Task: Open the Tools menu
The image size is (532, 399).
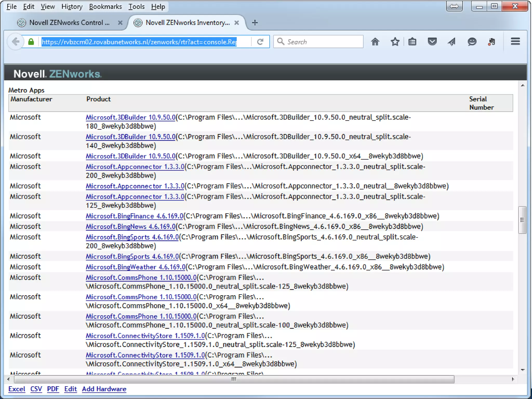Action: coord(136,6)
